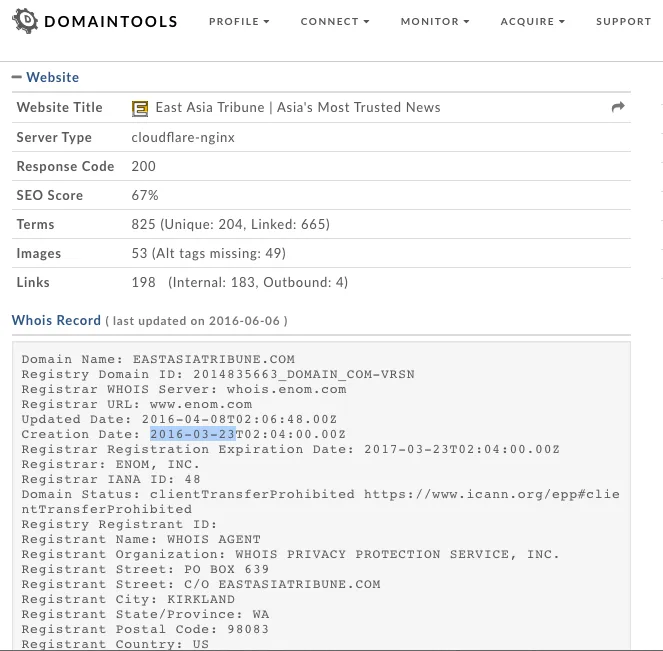
Task: Click the DomainTools gear logo icon
Action: (x=25, y=21)
